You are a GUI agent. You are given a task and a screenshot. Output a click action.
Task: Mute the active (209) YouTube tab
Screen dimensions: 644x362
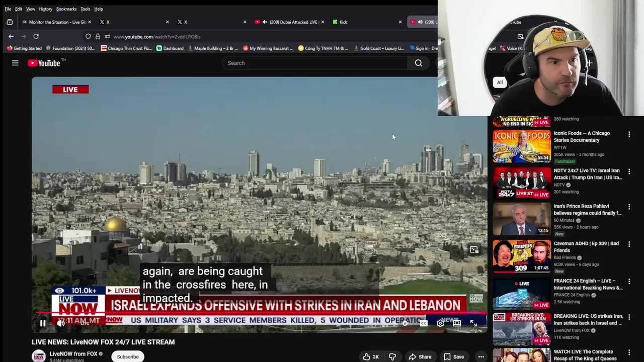(420, 22)
